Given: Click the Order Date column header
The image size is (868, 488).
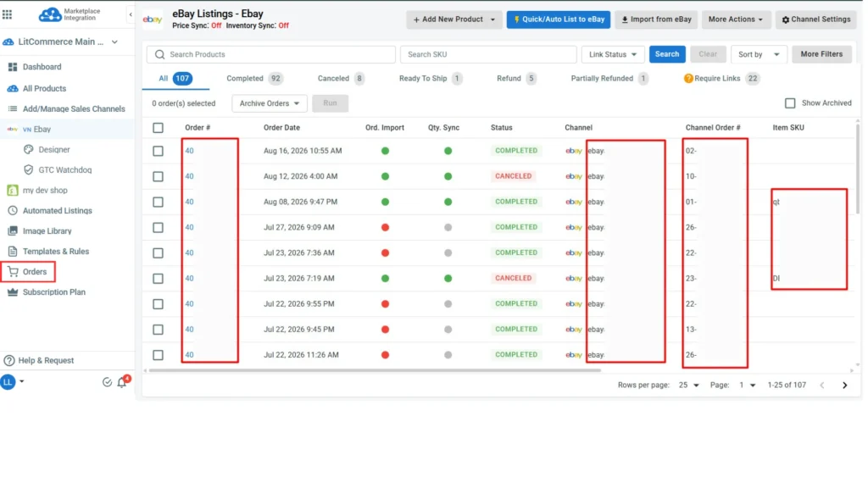Looking at the screenshot, I should pyautogui.click(x=281, y=128).
